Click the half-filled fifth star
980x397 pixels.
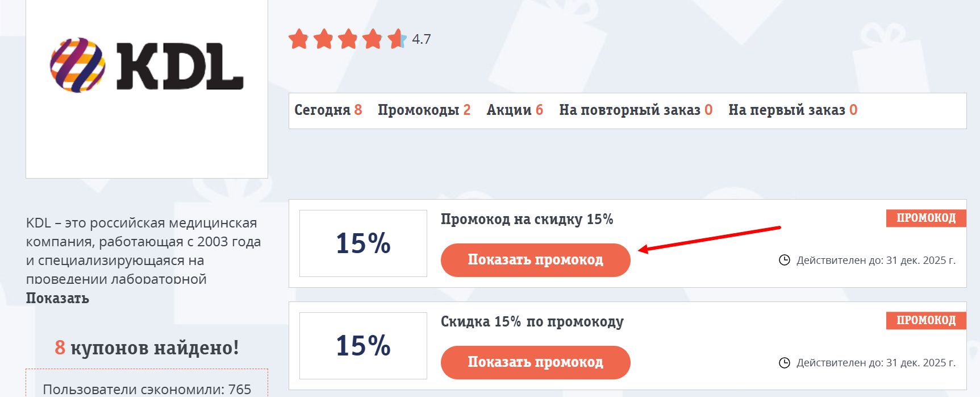coord(397,39)
